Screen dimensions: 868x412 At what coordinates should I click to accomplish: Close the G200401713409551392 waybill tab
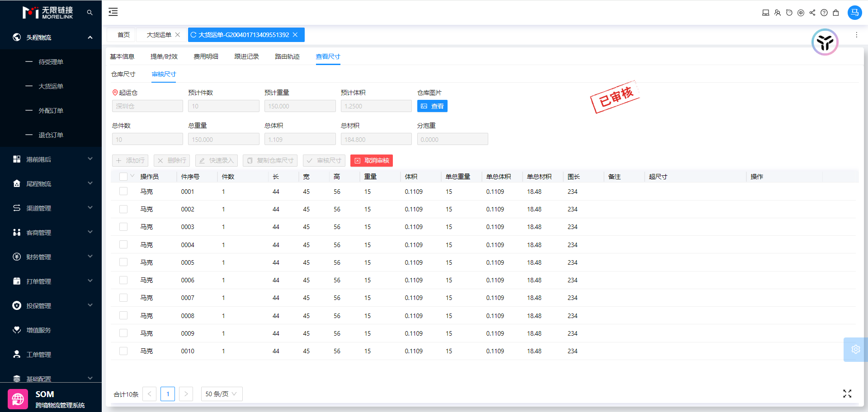pos(295,35)
